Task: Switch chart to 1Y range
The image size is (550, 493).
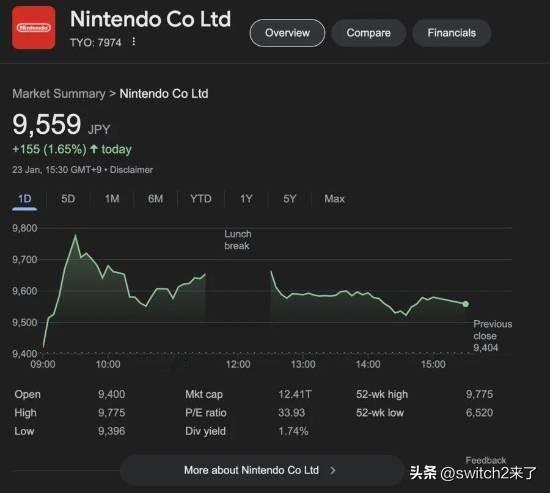Action: pyautogui.click(x=246, y=199)
